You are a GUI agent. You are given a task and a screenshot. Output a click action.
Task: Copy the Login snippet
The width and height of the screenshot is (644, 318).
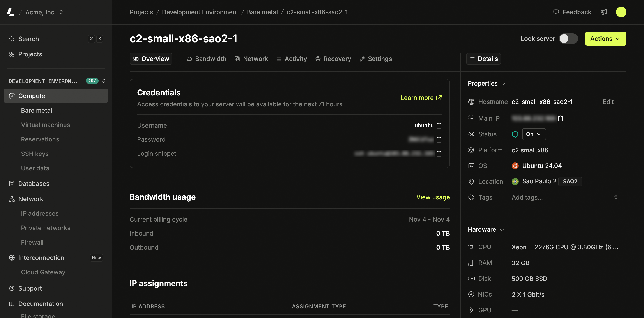point(439,154)
